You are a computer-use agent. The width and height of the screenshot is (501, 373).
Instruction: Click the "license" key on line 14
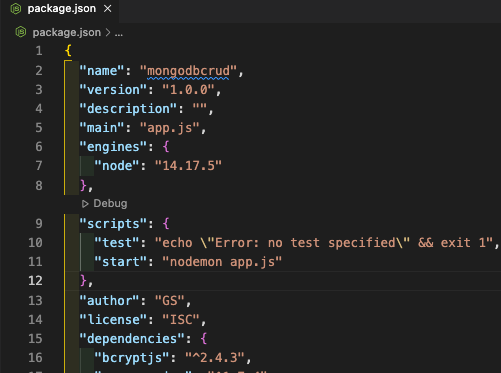tap(113, 320)
